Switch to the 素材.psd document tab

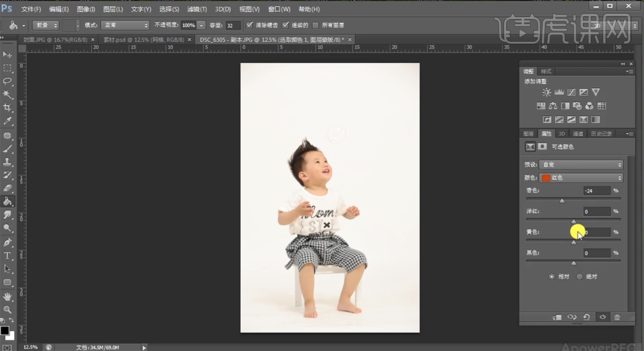144,40
